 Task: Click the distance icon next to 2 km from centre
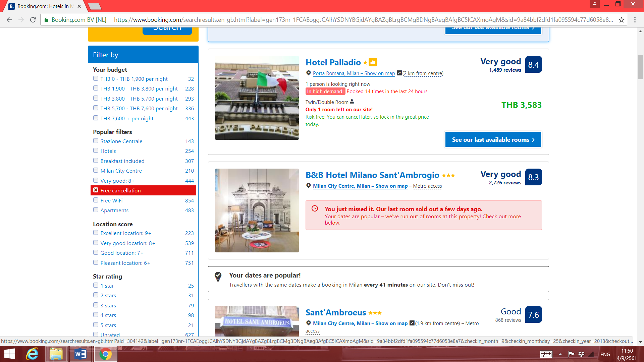tap(399, 73)
